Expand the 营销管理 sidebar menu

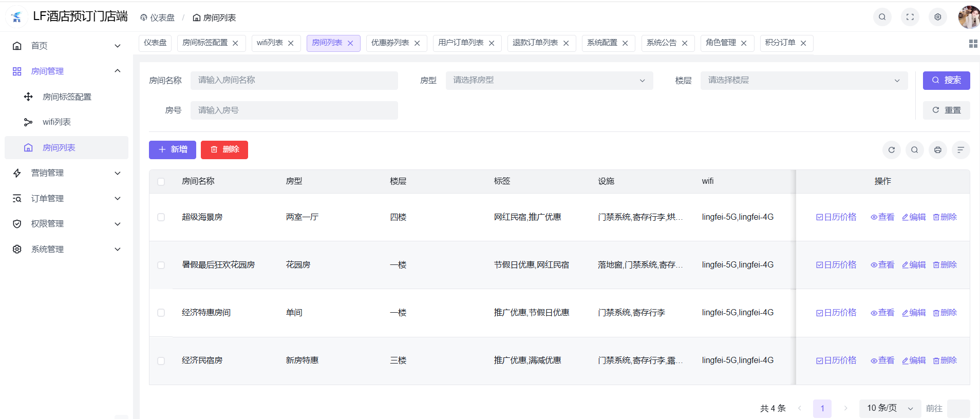click(x=66, y=173)
